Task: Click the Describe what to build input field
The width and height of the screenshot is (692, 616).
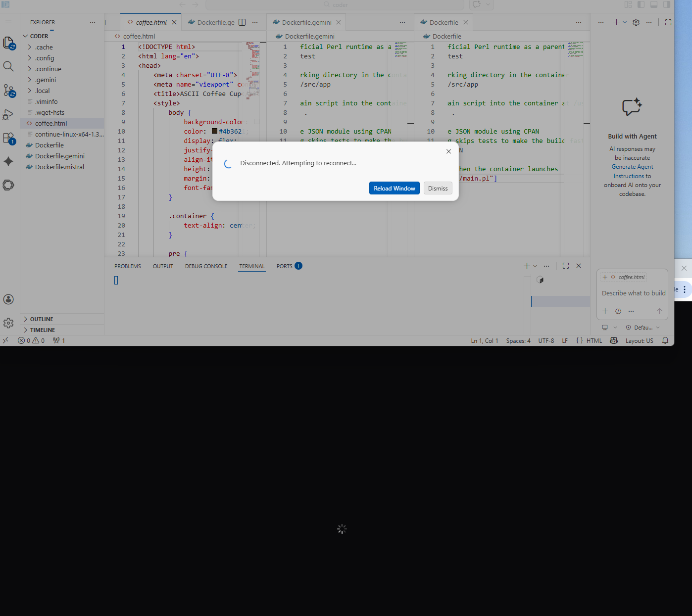Action: [x=633, y=293]
